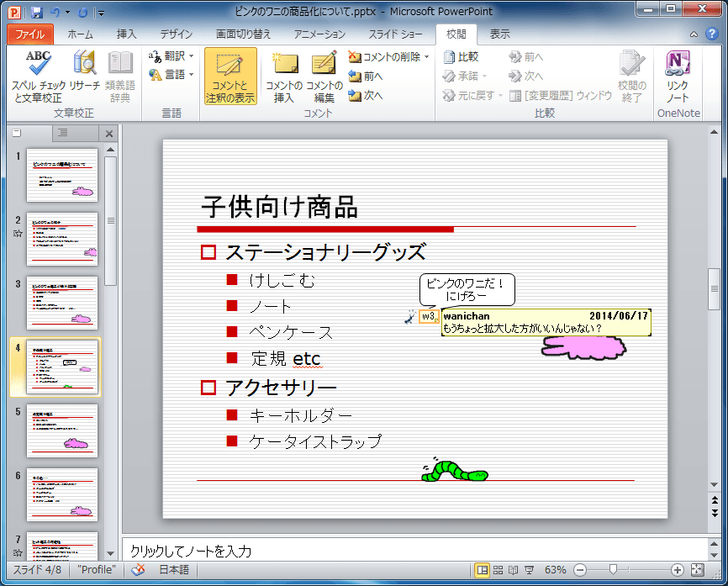Click Previous change in Compare group
The image size is (728, 586).
pos(525,56)
